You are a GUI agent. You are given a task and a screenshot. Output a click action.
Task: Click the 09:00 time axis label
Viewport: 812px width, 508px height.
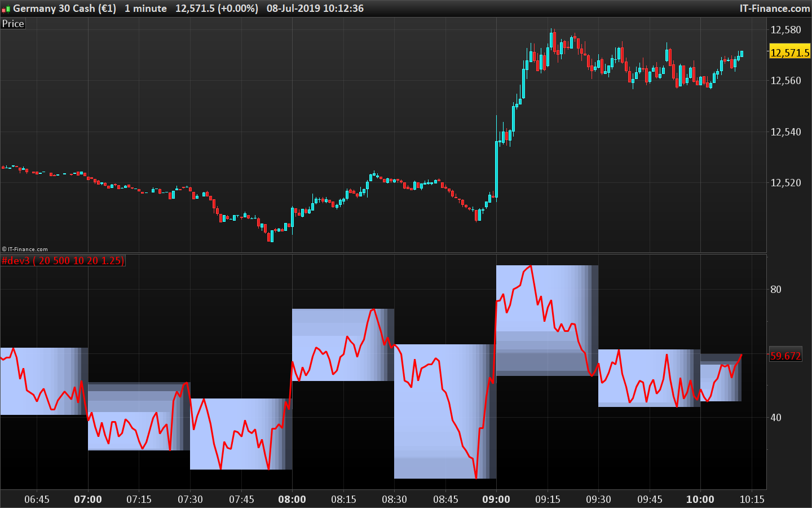click(496, 500)
